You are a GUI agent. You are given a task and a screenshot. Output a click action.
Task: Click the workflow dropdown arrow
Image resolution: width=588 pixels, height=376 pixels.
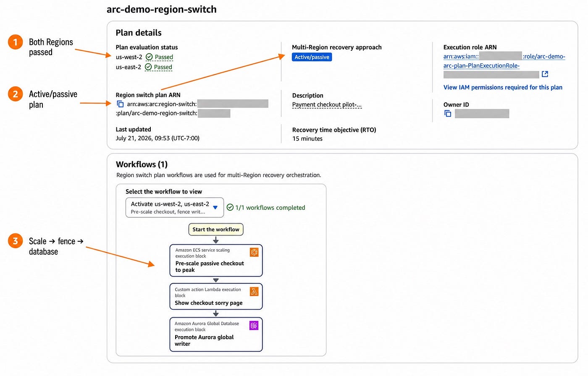click(215, 208)
